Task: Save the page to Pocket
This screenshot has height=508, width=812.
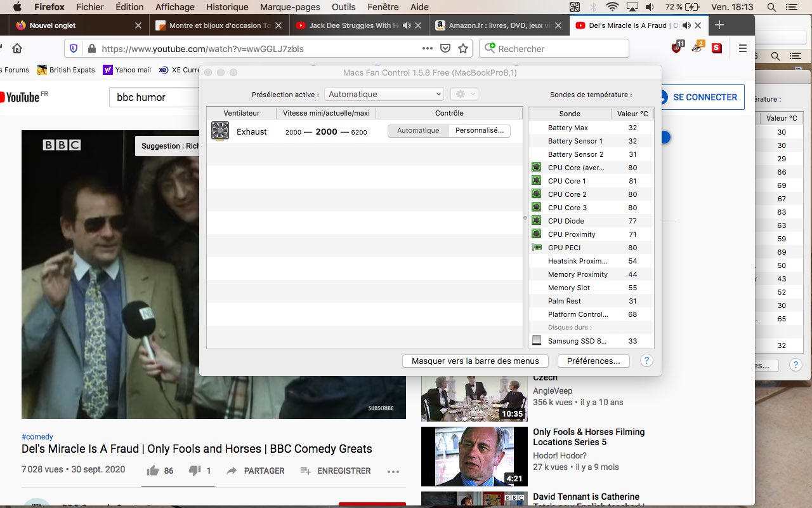Action: click(445, 48)
